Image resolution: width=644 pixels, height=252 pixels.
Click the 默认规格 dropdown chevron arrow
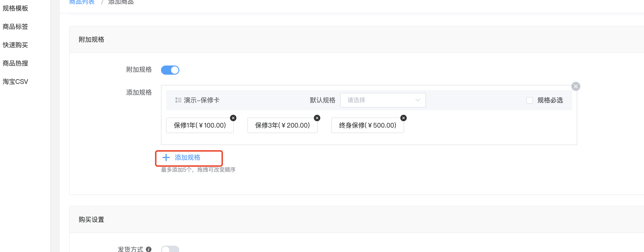(x=418, y=100)
